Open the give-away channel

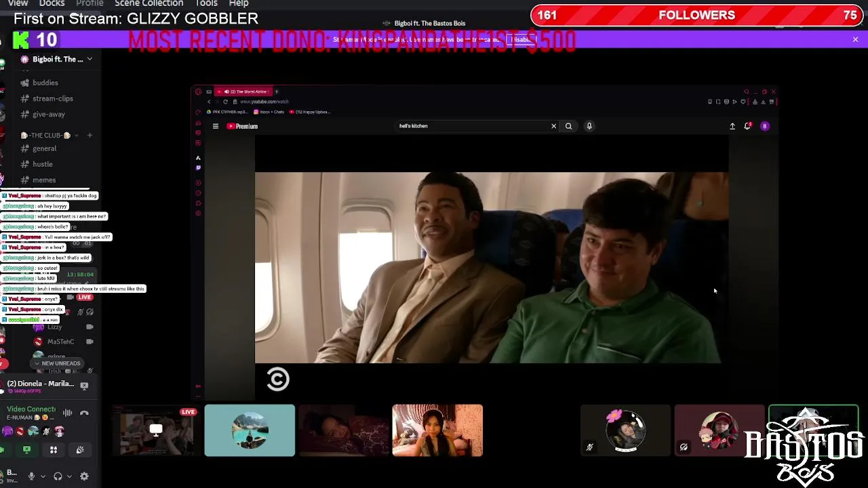(x=49, y=115)
